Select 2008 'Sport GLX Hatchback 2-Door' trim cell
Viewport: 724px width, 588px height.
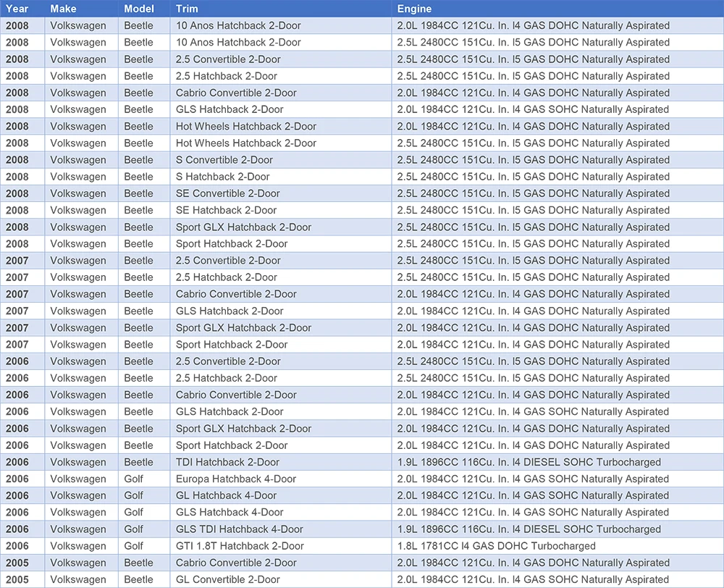click(281, 227)
